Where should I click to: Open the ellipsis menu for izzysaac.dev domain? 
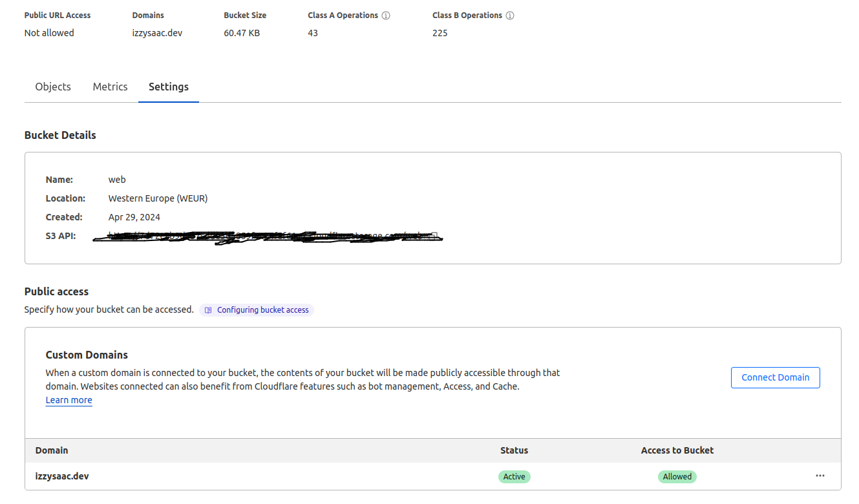820,476
